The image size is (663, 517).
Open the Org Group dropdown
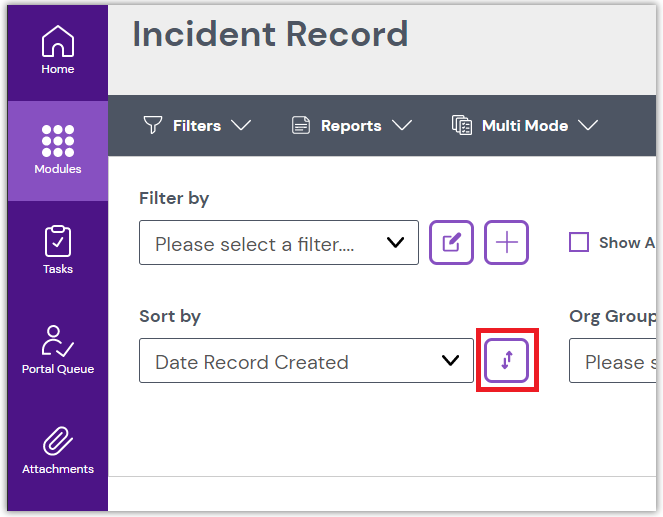(x=614, y=361)
